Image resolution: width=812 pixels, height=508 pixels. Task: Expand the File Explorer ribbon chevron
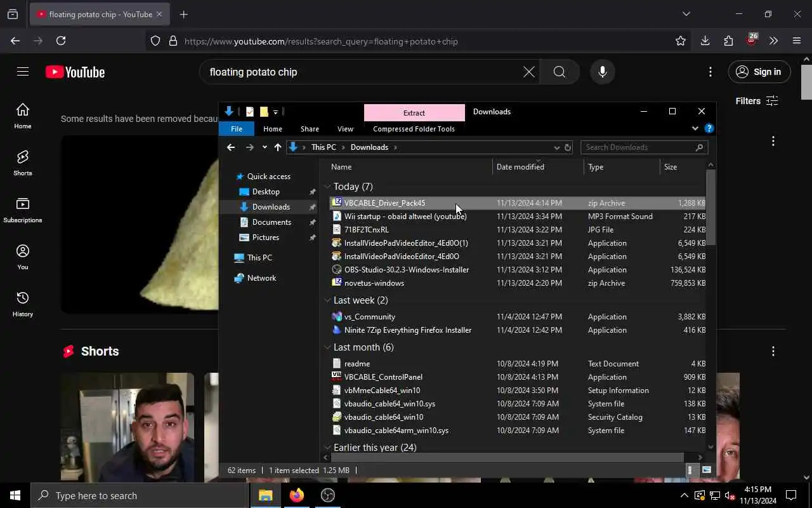(695, 128)
